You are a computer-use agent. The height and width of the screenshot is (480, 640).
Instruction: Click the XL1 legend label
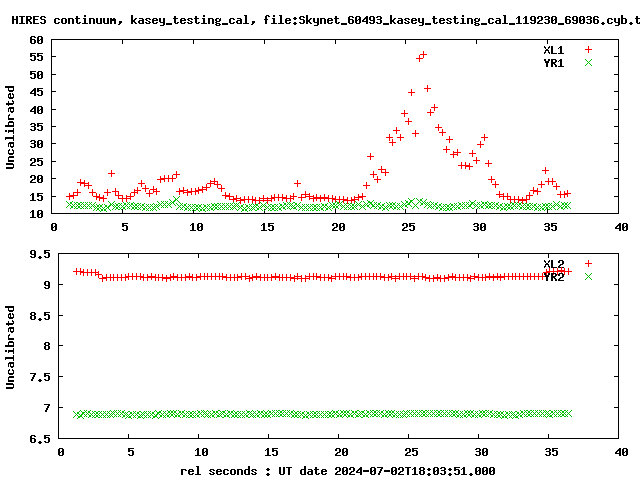tap(553, 50)
